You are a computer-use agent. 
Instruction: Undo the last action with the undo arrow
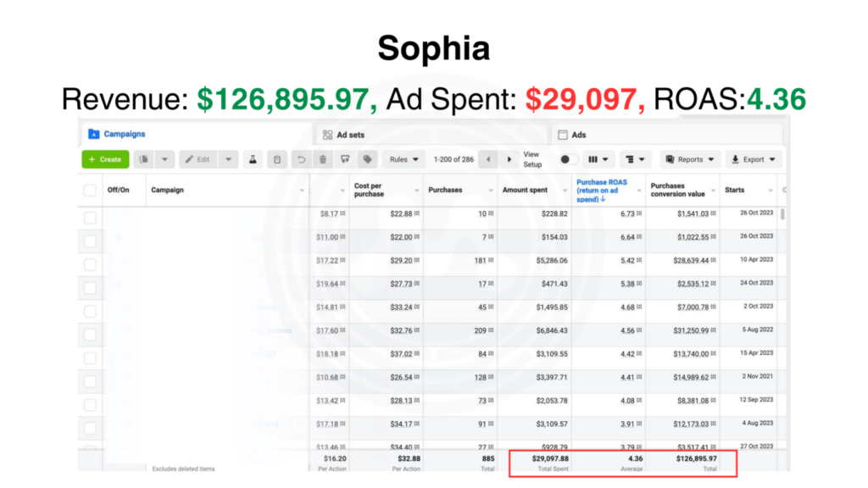pyautogui.click(x=300, y=159)
